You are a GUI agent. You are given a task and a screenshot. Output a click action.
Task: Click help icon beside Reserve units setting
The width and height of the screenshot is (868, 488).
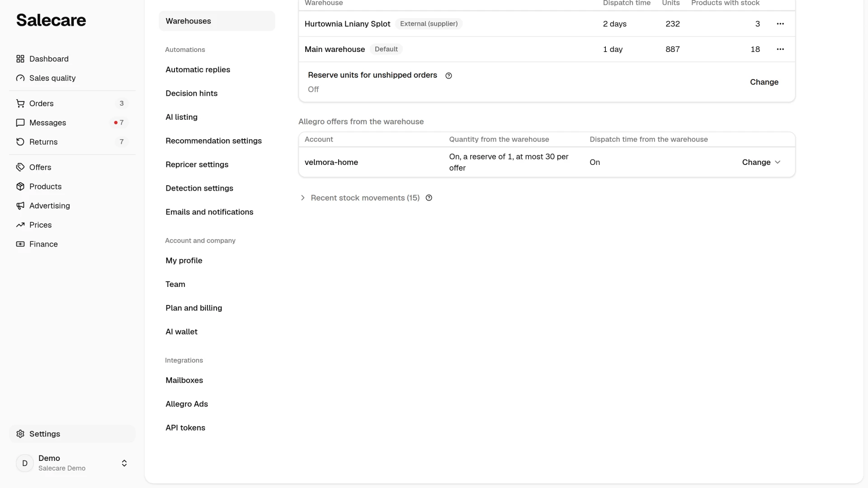(x=448, y=76)
